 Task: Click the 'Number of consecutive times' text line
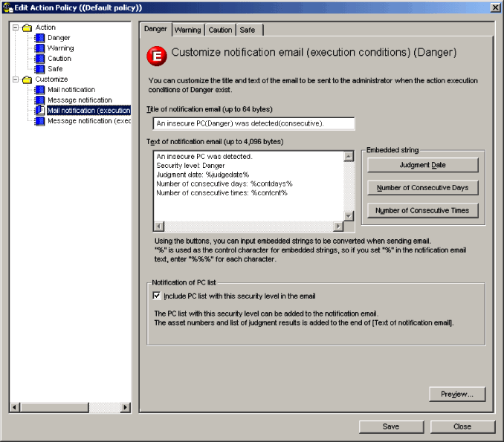[222, 192]
